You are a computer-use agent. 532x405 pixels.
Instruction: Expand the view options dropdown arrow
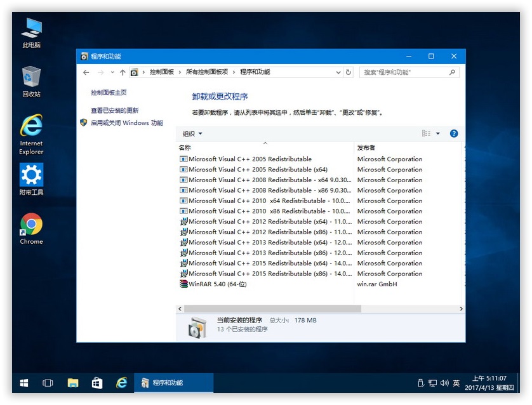[437, 133]
